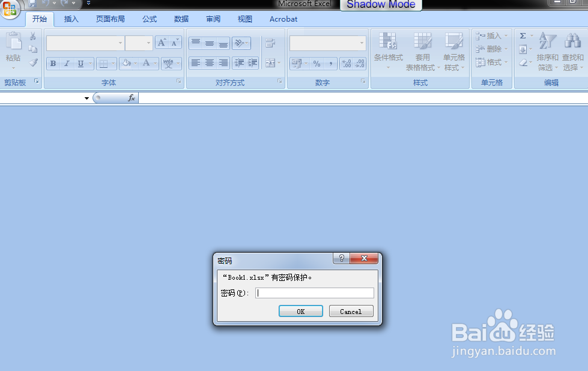
Task: Open the 对齐方式 dialog launcher
Action: (x=280, y=81)
